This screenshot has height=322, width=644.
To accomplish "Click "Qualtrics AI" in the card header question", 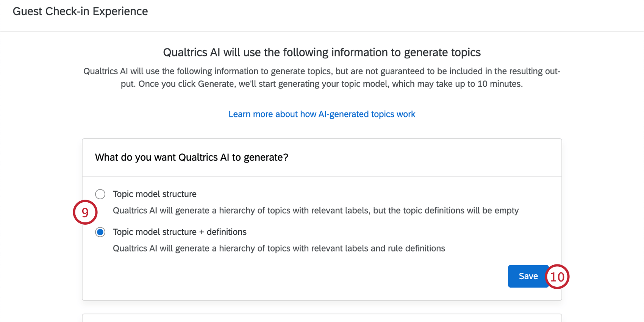I will tap(204, 157).
